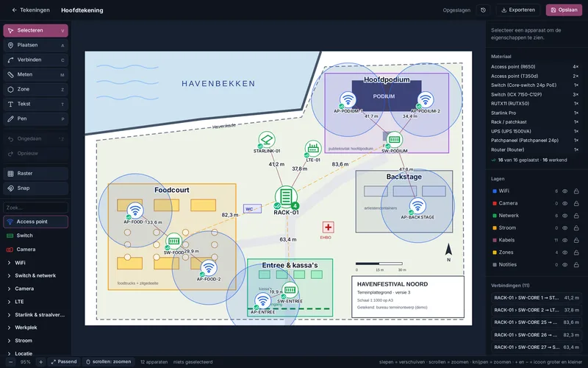Viewport: 588px width, 368px height.
Task: Expand the Locatie category
Action: (x=35, y=353)
